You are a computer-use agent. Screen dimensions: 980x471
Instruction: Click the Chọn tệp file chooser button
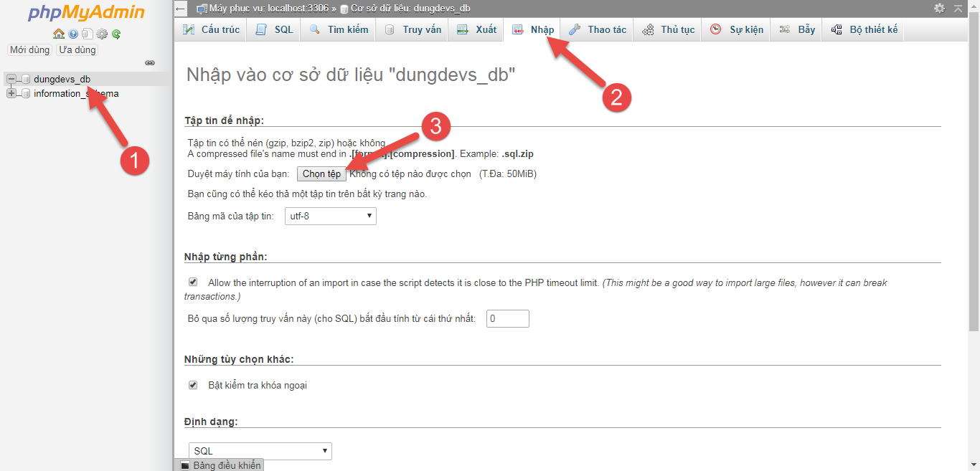click(321, 174)
